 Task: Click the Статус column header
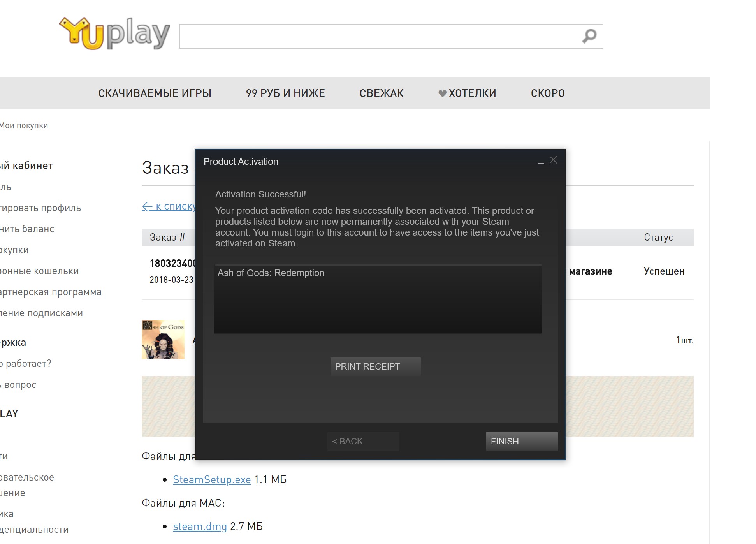pyautogui.click(x=658, y=237)
